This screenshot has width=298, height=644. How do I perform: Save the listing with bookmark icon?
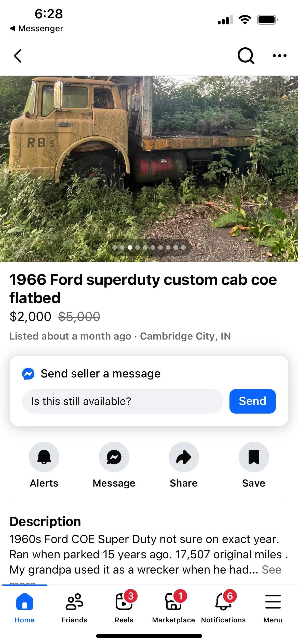coord(253,457)
